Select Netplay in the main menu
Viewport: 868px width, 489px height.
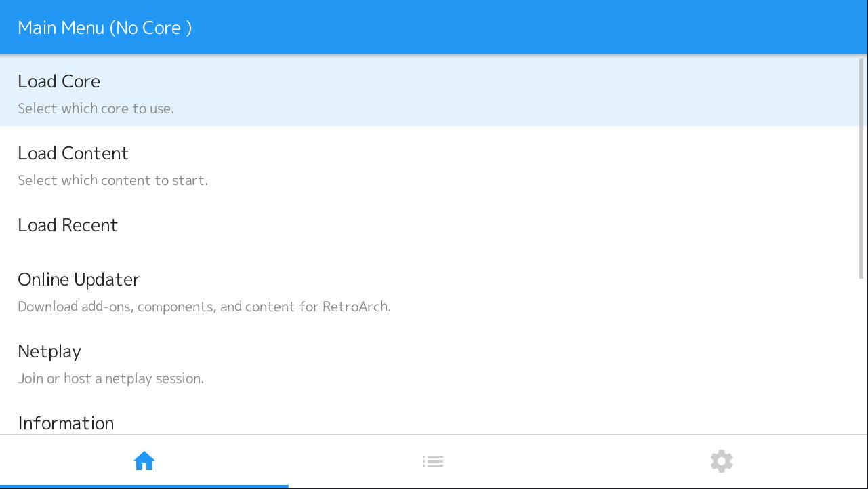click(x=49, y=351)
